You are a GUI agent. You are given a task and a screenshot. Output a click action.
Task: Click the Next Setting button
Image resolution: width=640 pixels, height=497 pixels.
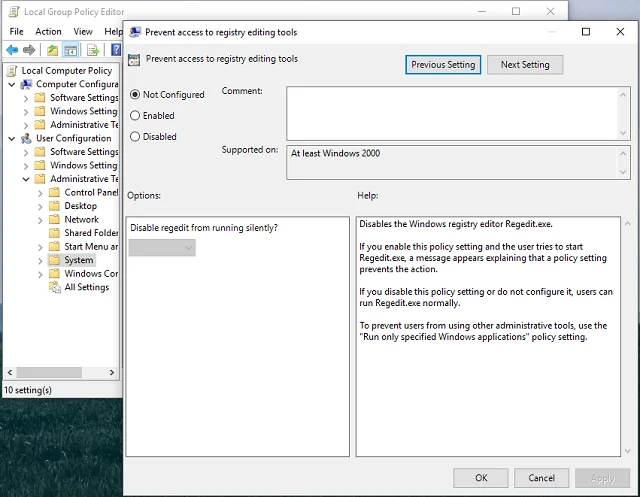[525, 65]
